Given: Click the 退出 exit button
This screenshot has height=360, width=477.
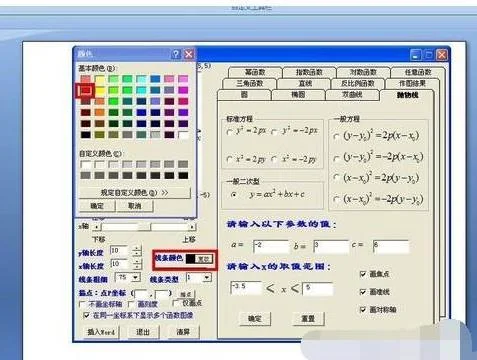Looking at the screenshot, I should click(143, 332).
